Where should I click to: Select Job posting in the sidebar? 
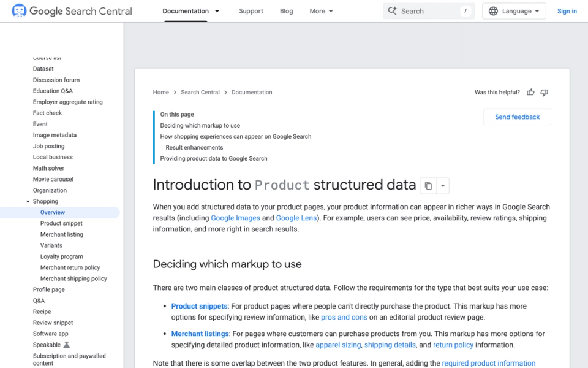pyautogui.click(x=48, y=146)
